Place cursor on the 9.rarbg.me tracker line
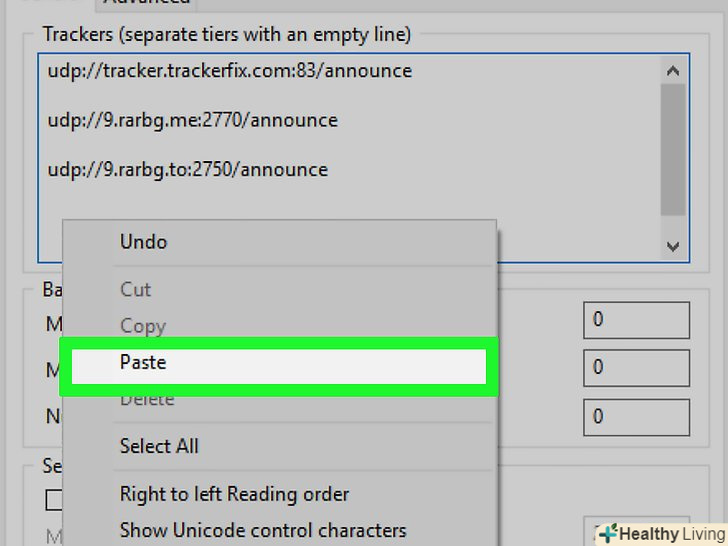 click(192, 120)
